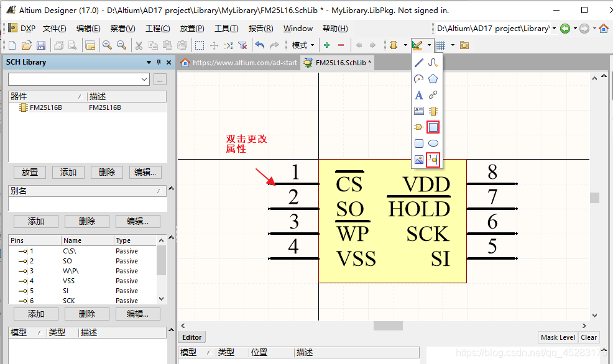Click the Zoom In magnifier icon
The height and width of the screenshot is (364, 613).
click(107, 45)
